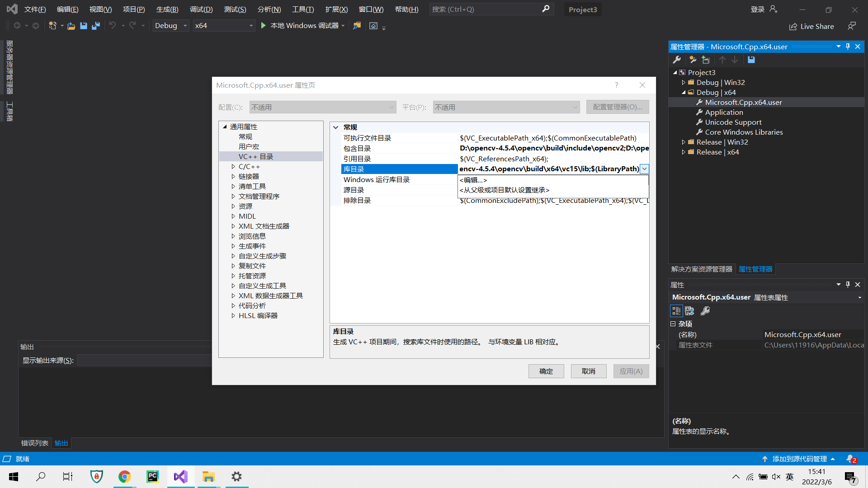Click 配置管理器(O)... button
Screen dimensions: 868x488
tap(618, 107)
